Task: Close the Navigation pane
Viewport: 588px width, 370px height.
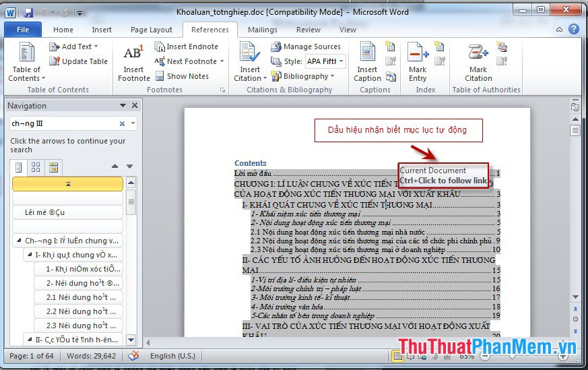Action: coord(135,105)
